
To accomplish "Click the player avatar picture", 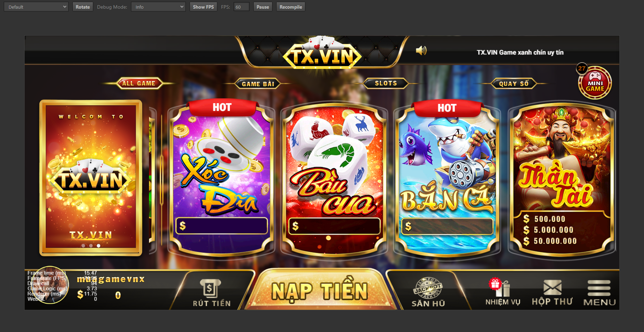I will click(x=50, y=285).
